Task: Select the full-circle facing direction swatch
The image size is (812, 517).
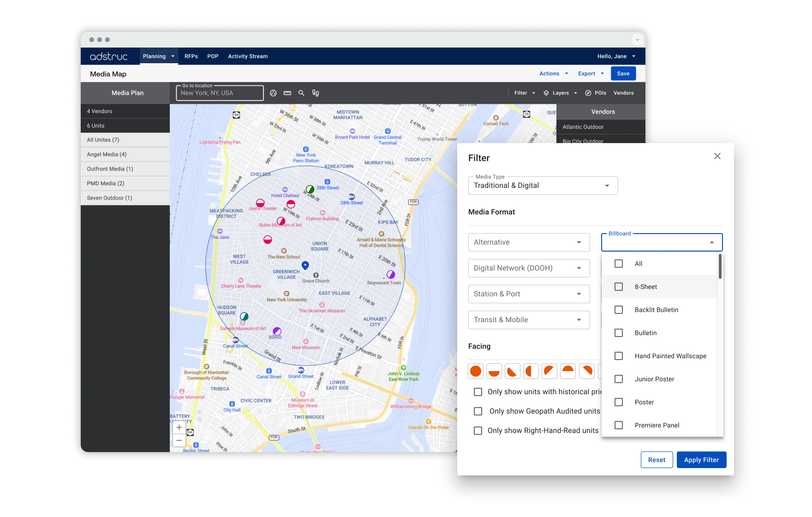Action: (x=476, y=371)
